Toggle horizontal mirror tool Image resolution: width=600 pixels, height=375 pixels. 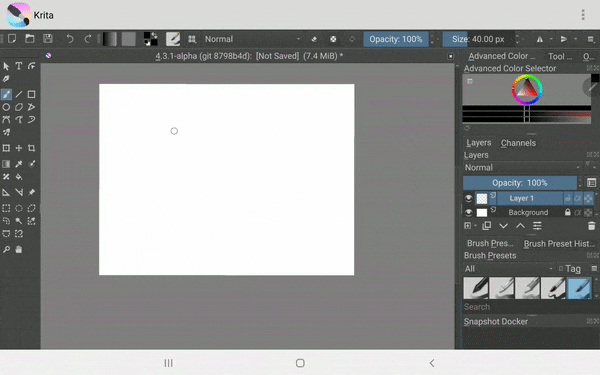pyautogui.click(x=540, y=39)
